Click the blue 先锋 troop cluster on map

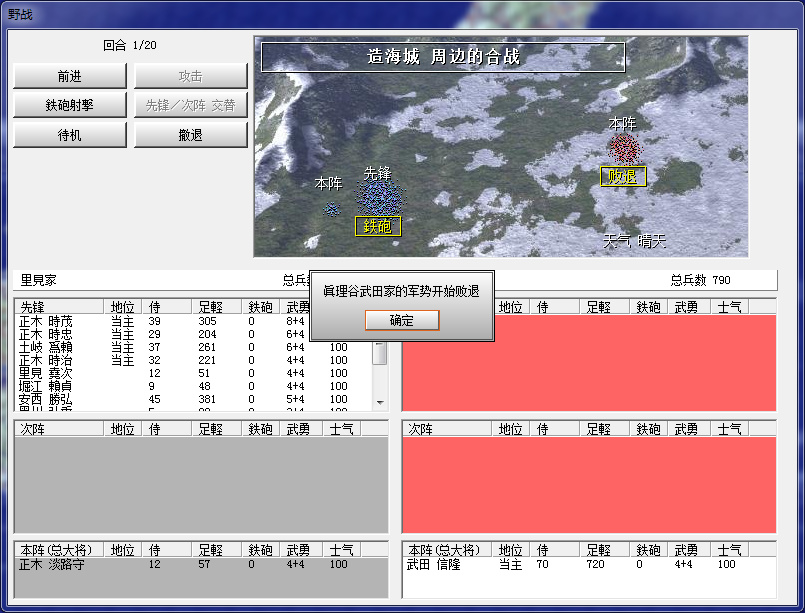[380, 198]
